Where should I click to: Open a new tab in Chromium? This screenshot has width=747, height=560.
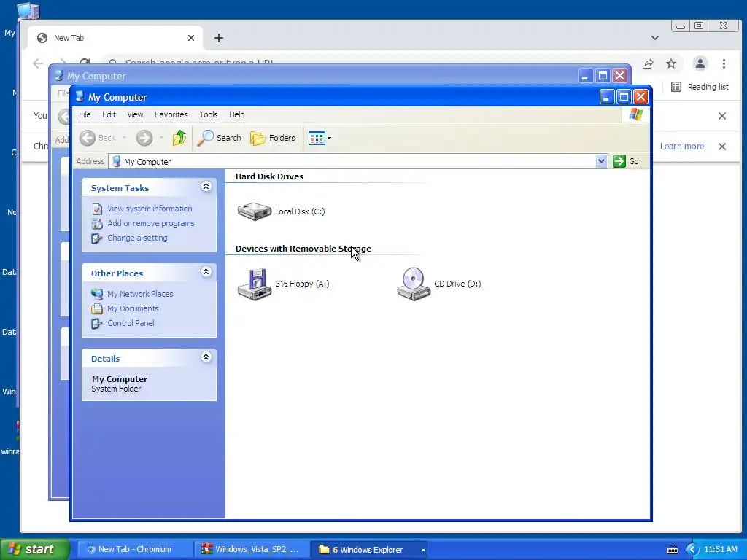tap(219, 38)
